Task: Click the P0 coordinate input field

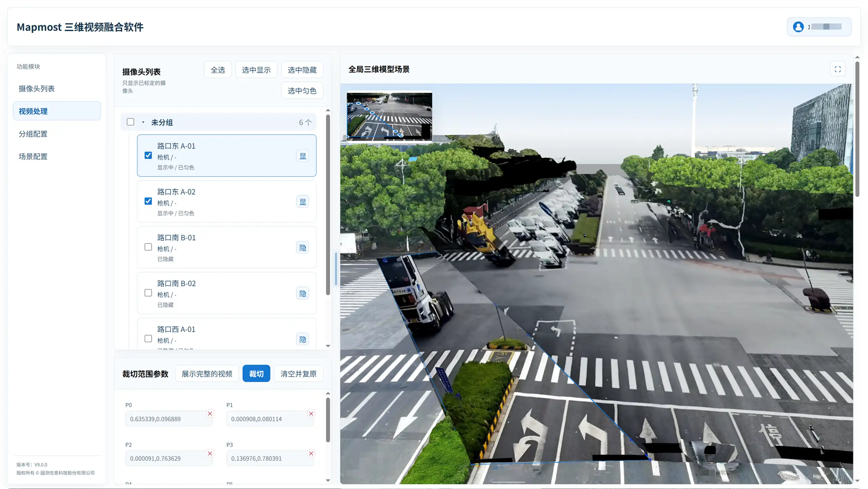Action: pos(169,419)
